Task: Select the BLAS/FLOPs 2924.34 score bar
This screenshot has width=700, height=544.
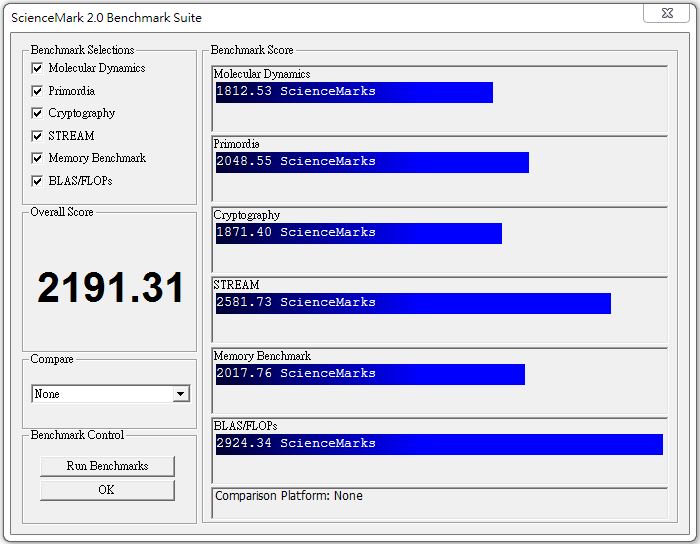Action: coord(439,444)
